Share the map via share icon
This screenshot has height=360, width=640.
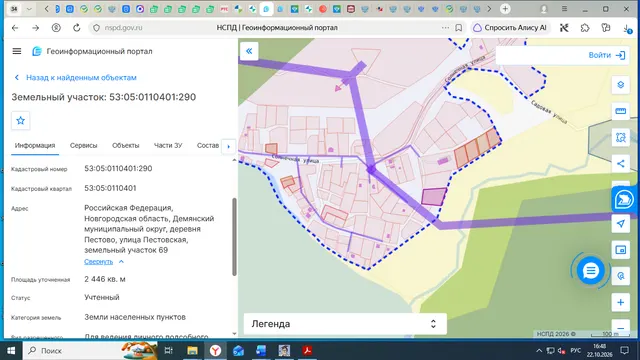[620, 164]
